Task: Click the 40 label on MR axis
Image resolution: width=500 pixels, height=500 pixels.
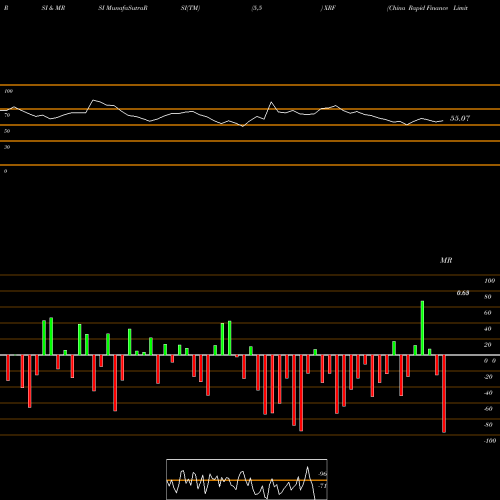Action: tap(488, 329)
